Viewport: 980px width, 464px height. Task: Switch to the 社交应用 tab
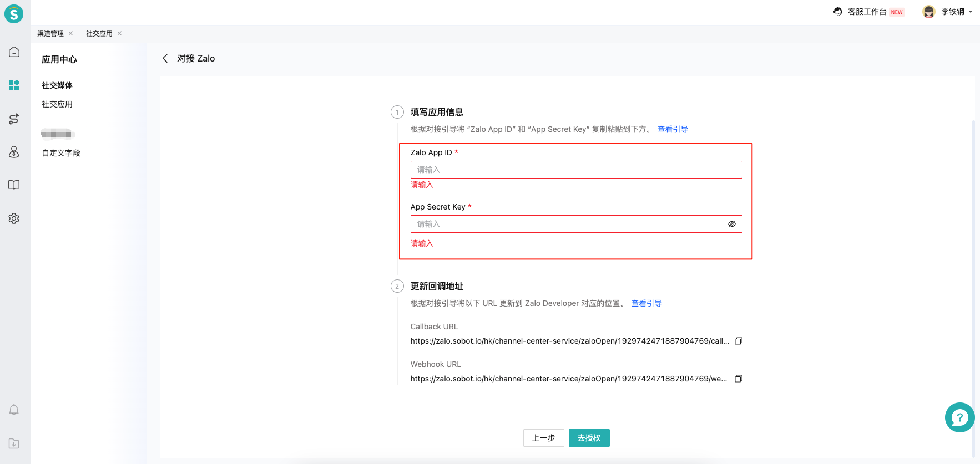click(x=99, y=34)
